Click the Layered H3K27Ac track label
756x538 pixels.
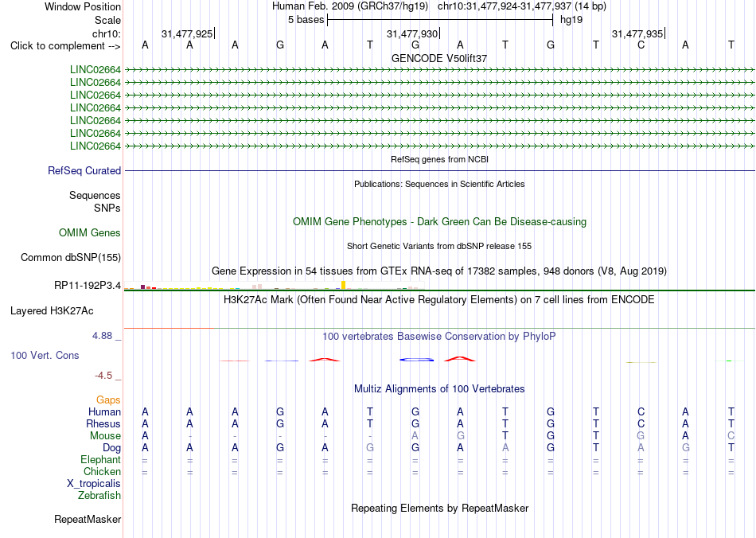click(x=52, y=311)
